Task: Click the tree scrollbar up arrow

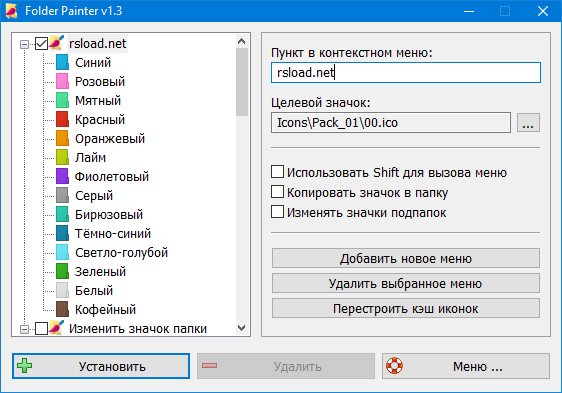Action: click(242, 41)
